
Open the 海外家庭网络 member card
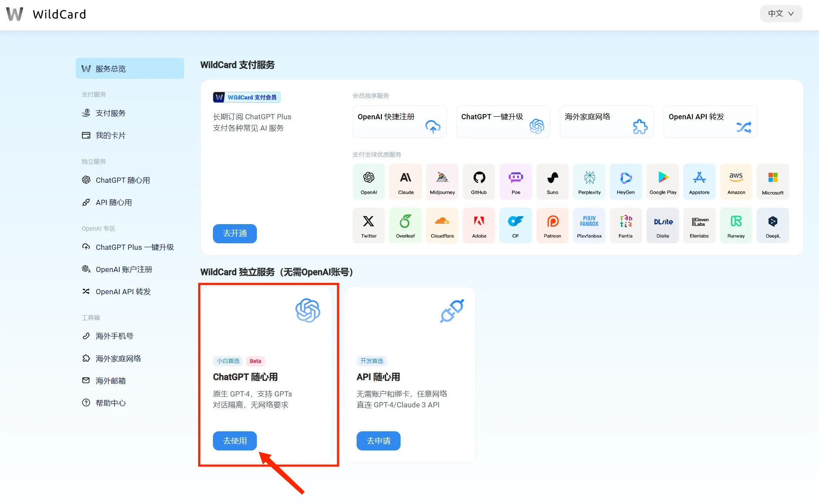607,121
